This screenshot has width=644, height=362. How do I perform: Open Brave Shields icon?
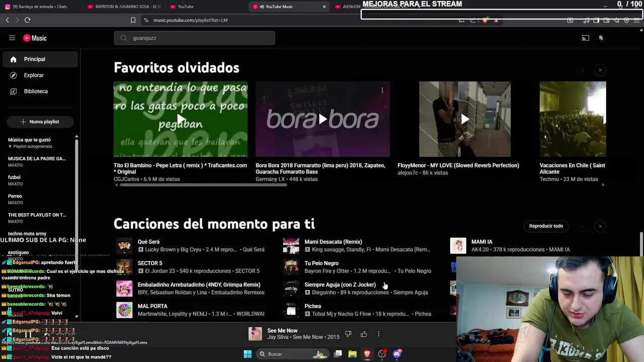(485, 20)
